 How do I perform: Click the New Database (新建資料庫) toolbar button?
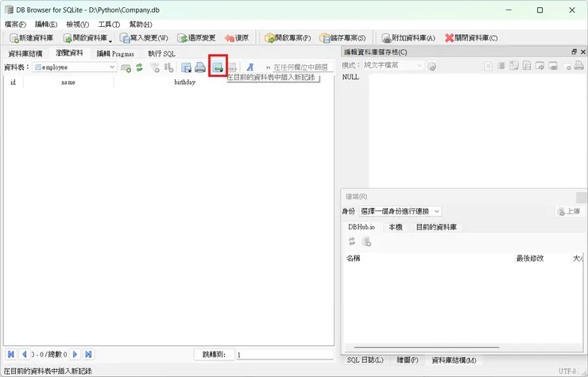32,38
